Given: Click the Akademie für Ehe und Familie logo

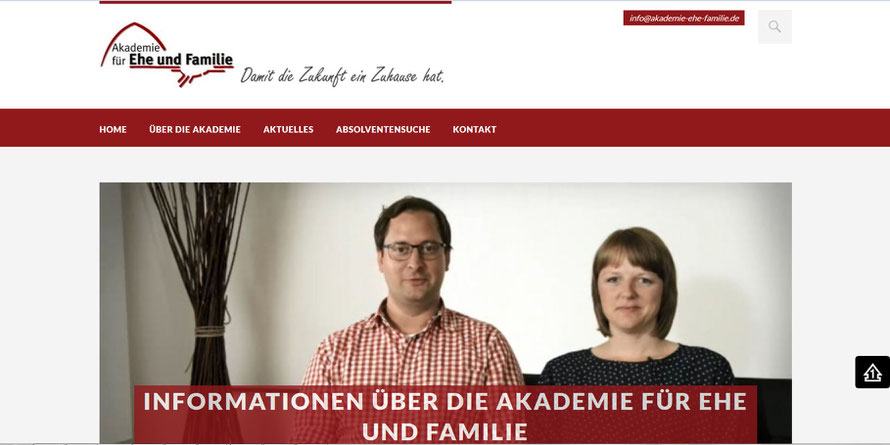Looking at the screenshot, I should [167, 55].
